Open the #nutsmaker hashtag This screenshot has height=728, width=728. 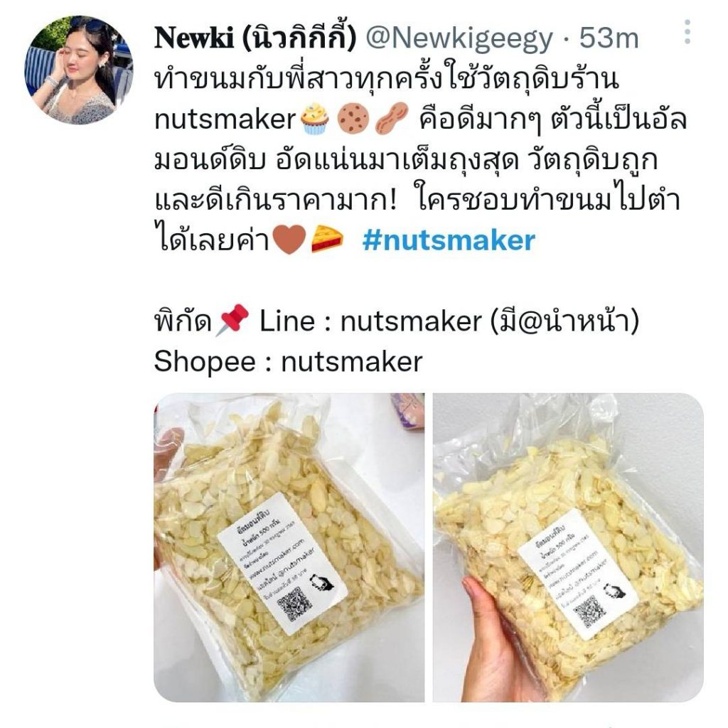[449, 240]
